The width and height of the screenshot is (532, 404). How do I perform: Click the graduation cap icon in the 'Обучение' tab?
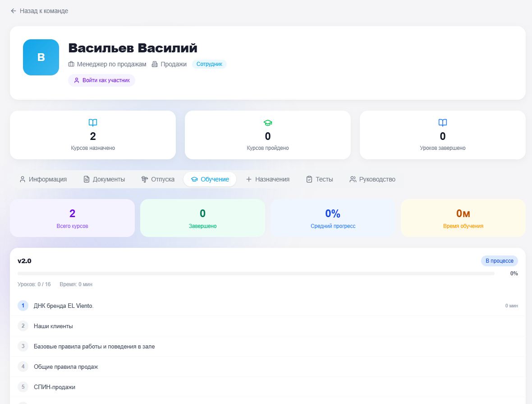[194, 179]
